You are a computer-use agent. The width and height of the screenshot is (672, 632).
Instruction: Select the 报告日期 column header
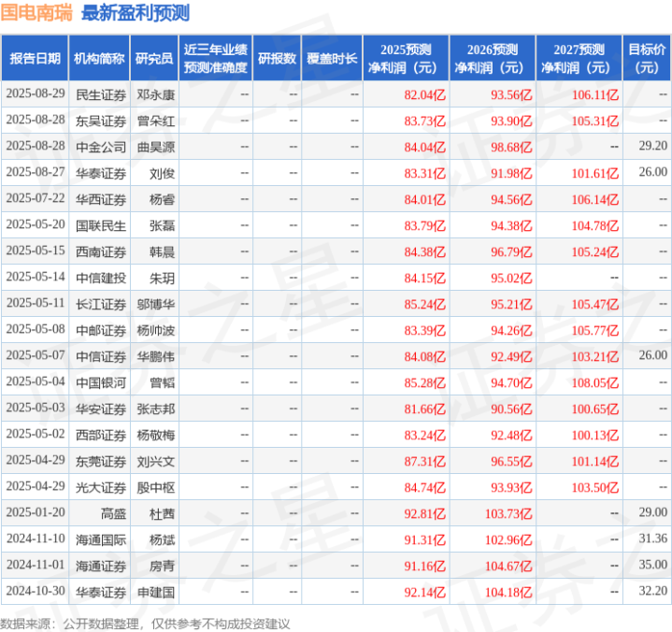[35, 58]
